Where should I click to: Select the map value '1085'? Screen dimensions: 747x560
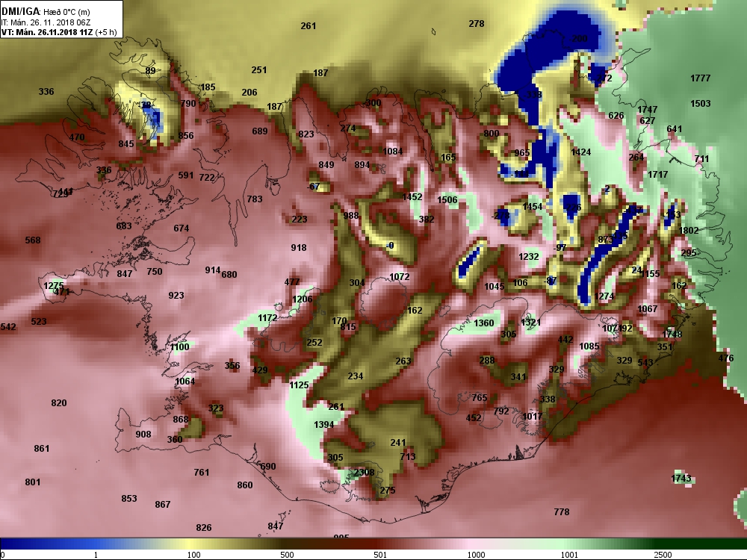589,346
